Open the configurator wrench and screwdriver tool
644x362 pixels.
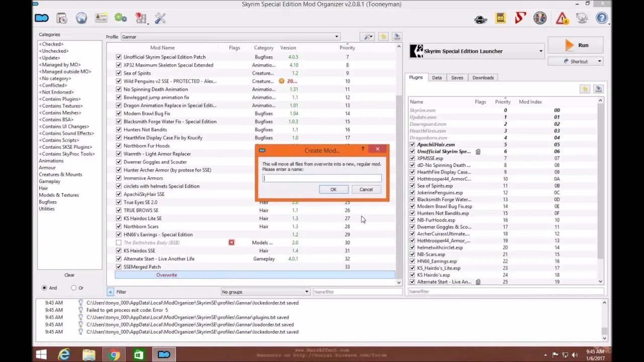(x=160, y=18)
